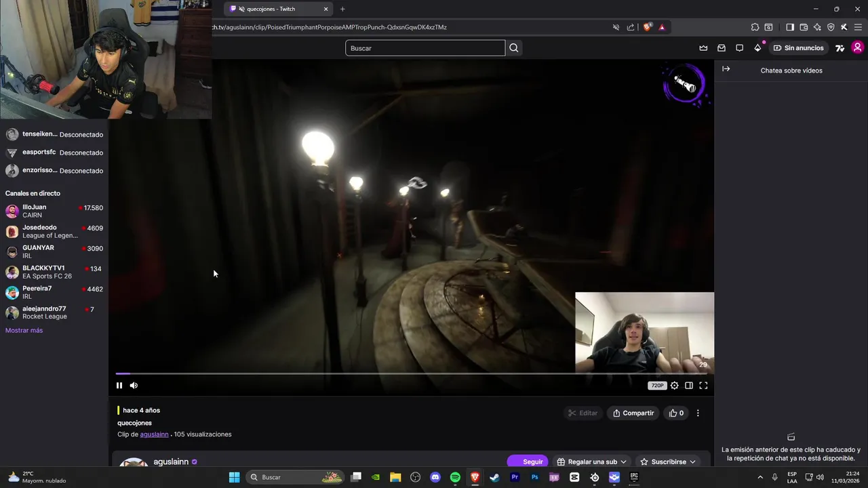The image size is (868, 488).
Task: Click the magnifier search button on Twitch
Action: coord(514,48)
